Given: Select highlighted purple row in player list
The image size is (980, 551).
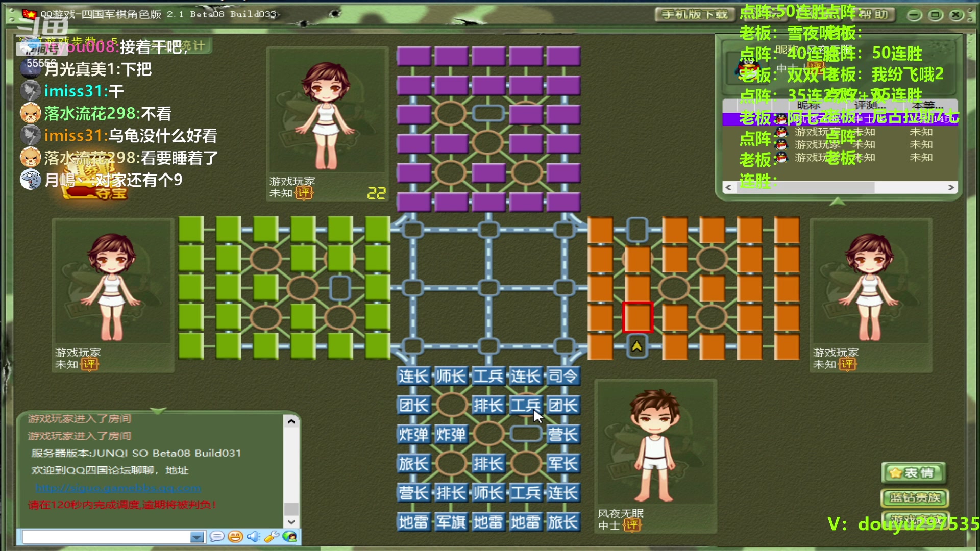Looking at the screenshot, I should point(840,119).
